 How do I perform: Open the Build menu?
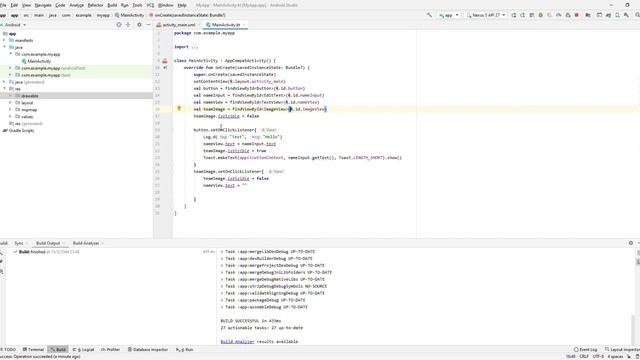pos(112,5)
